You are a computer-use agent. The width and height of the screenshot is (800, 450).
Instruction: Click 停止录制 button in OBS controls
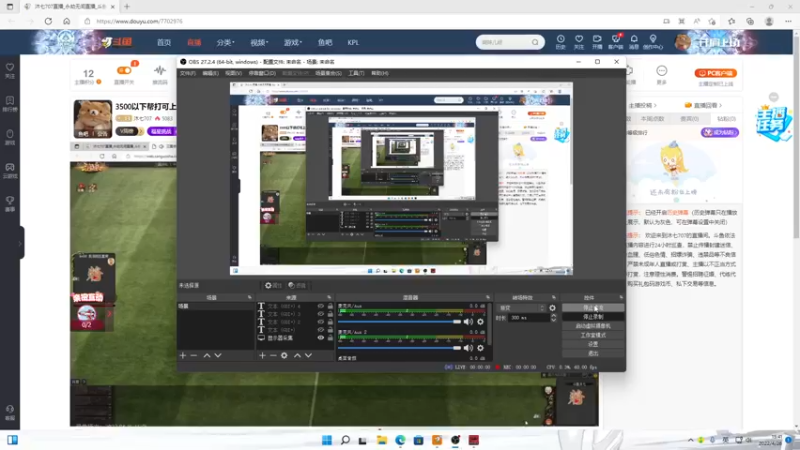[x=593, y=317]
